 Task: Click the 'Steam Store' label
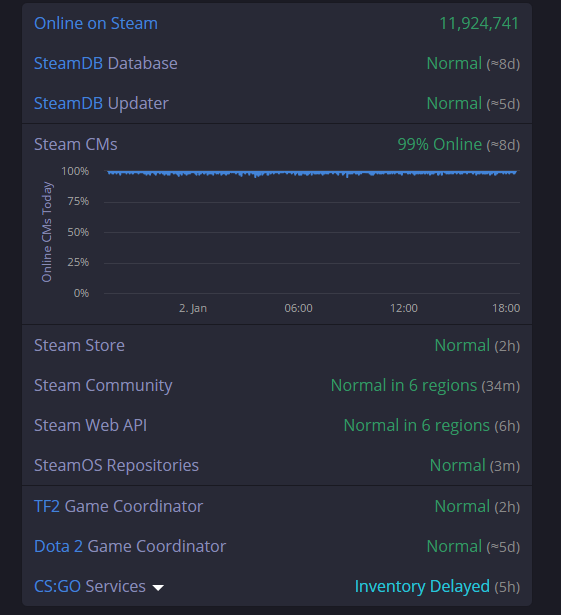click(x=79, y=346)
